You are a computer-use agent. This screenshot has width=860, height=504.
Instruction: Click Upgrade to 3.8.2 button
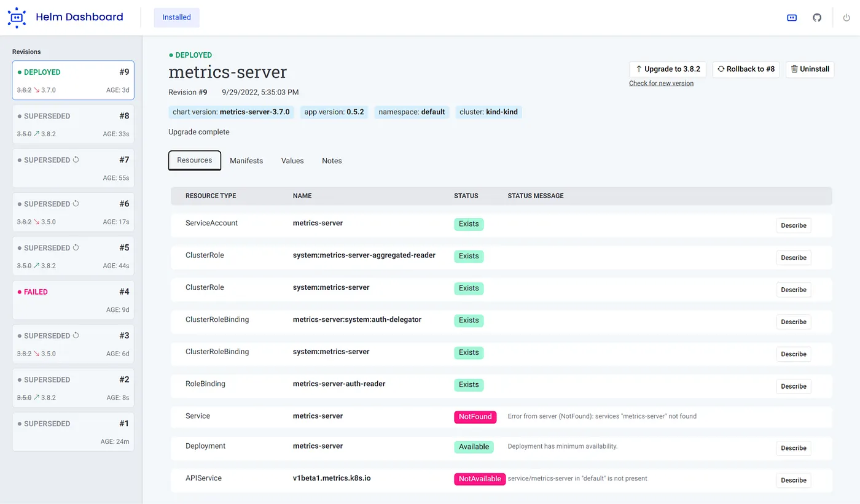pyautogui.click(x=668, y=69)
